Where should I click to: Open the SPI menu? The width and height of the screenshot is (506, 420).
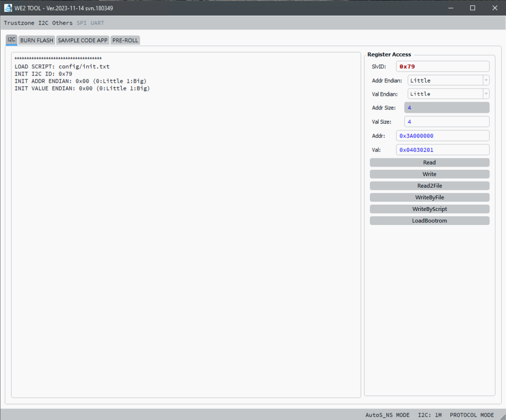coord(81,23)
